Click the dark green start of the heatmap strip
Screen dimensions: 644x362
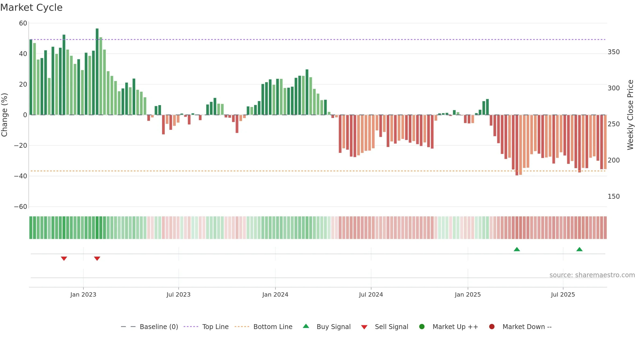pyautogui.click(x=31, y=228)
